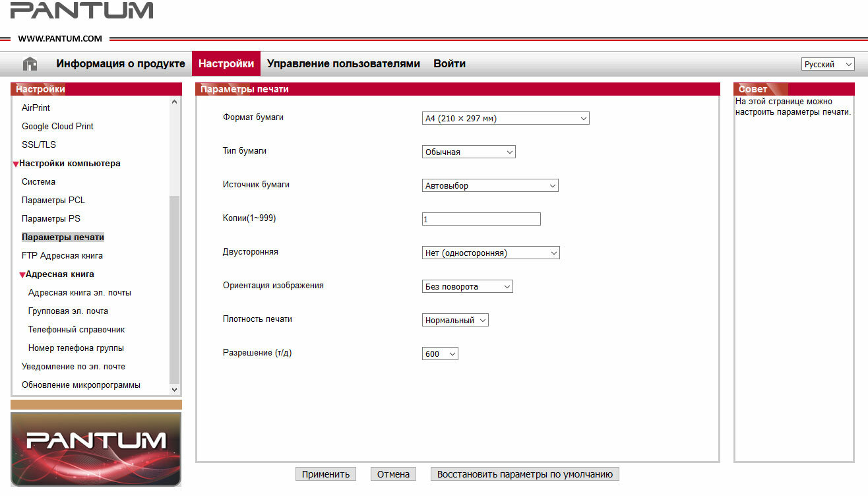Collapse the Адресная книга tree section
868x496 pixels.
click(22, 275)
